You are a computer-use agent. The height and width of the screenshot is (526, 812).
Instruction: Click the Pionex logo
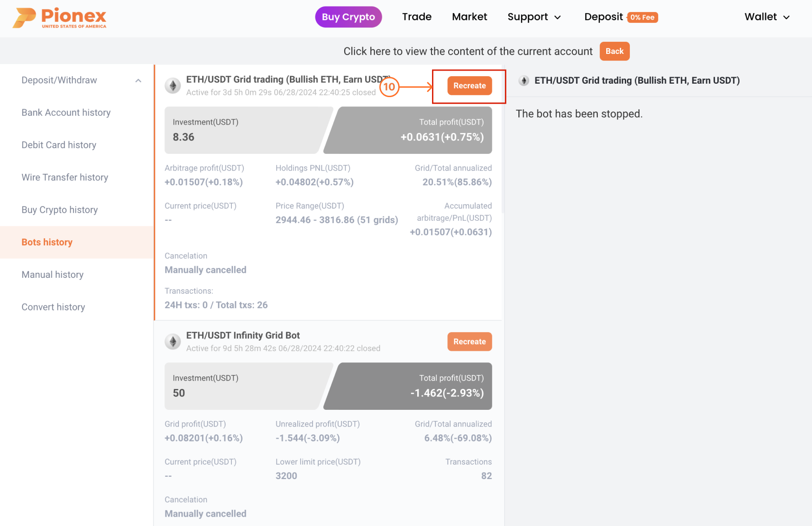(59, 17)
